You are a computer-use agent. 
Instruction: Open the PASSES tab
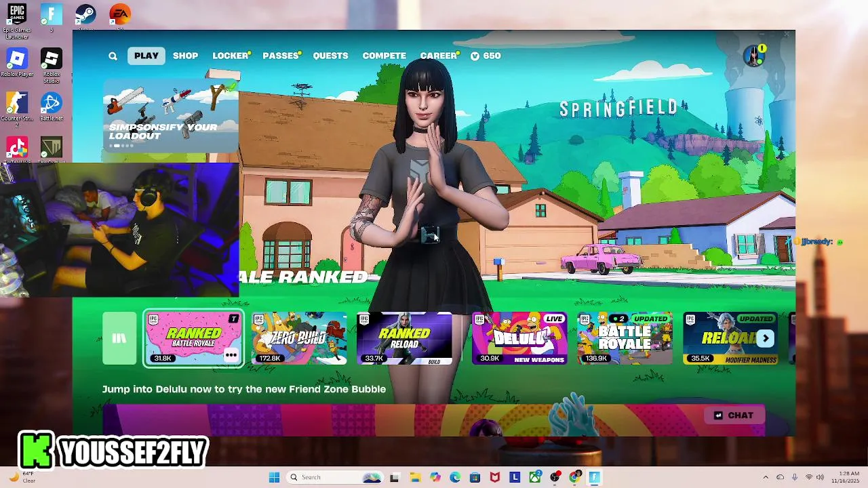coord(281,56)
